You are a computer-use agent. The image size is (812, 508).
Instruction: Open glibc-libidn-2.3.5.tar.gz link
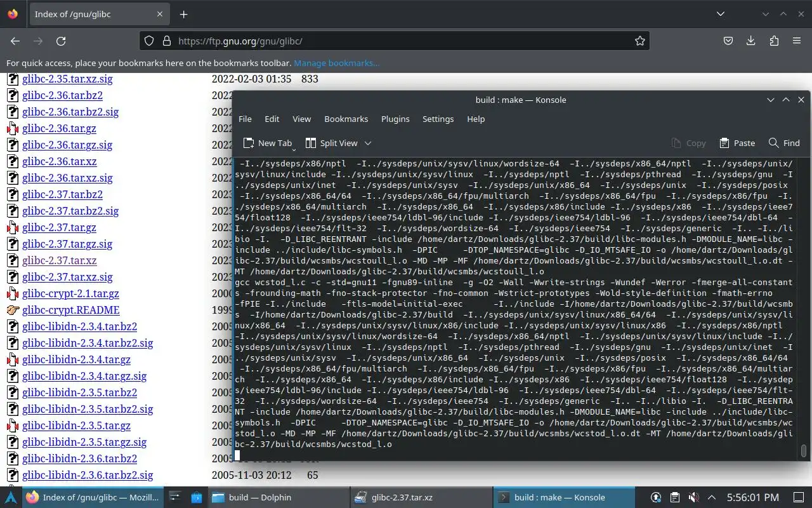tap(76, 425)
